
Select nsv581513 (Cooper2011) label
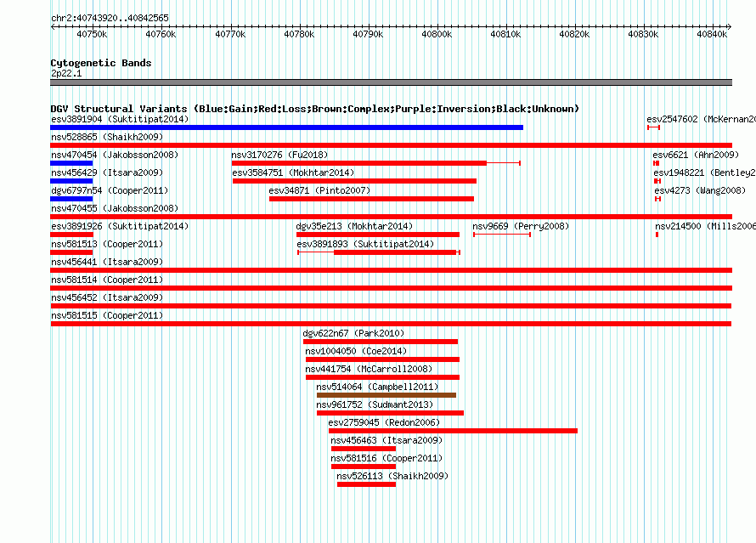pyautogui.click(x=107, y=244)
